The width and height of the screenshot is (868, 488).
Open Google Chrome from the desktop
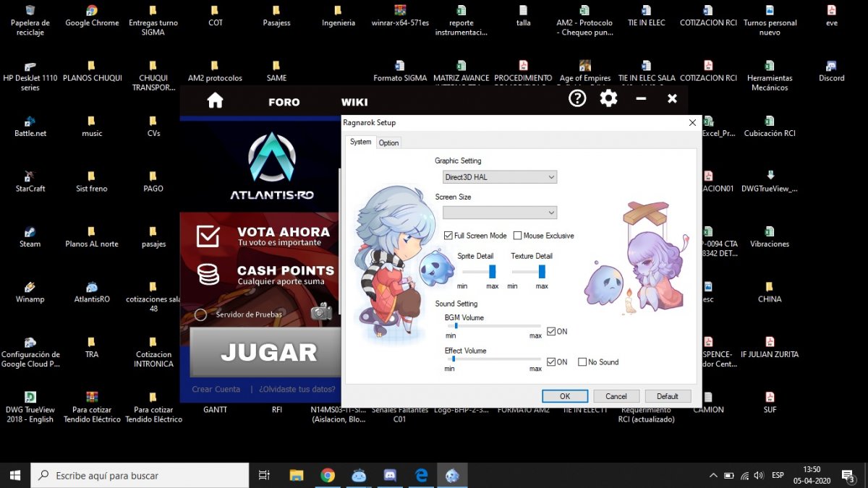click(x=92, y=11)
